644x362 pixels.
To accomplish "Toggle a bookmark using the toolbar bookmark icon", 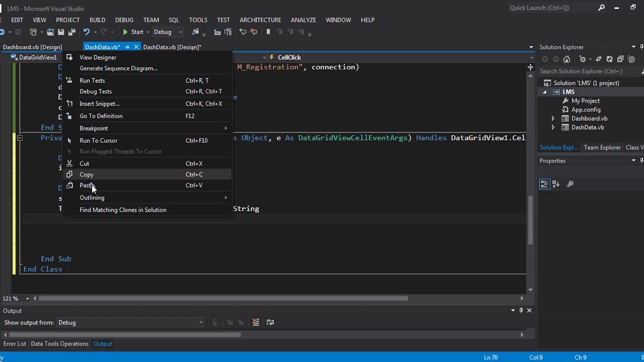I will 268,32.
